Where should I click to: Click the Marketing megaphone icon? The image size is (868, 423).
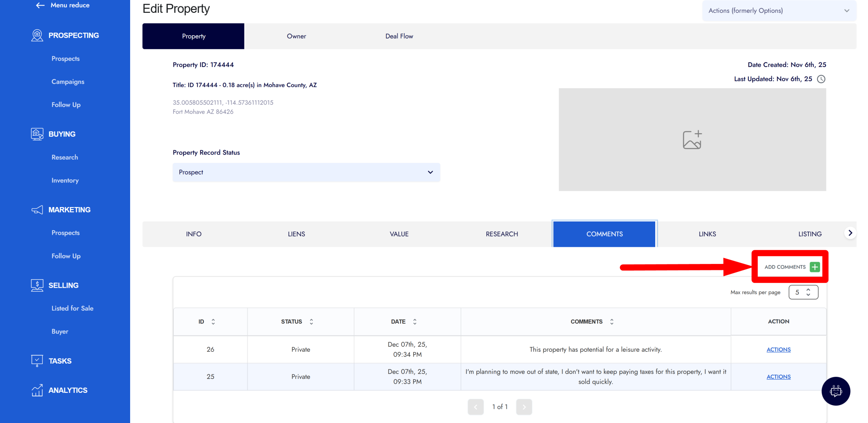(x=37, y=210)
